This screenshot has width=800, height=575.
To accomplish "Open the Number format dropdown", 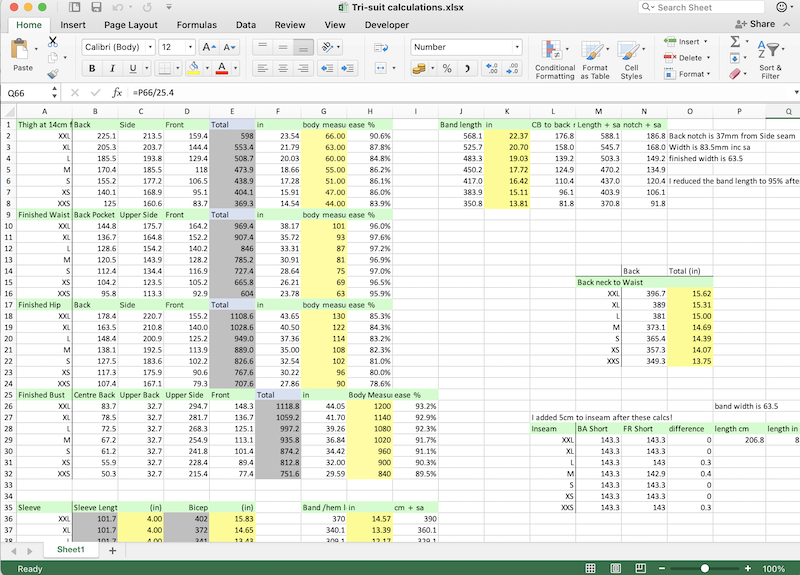I will tap(517, 47).
